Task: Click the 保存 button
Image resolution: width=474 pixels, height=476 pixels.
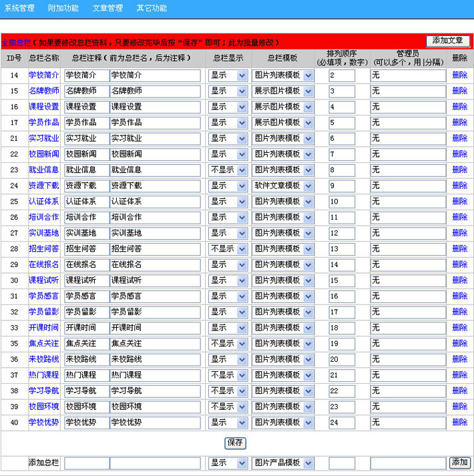Action: pyautogui.click(x=235, y=443)
